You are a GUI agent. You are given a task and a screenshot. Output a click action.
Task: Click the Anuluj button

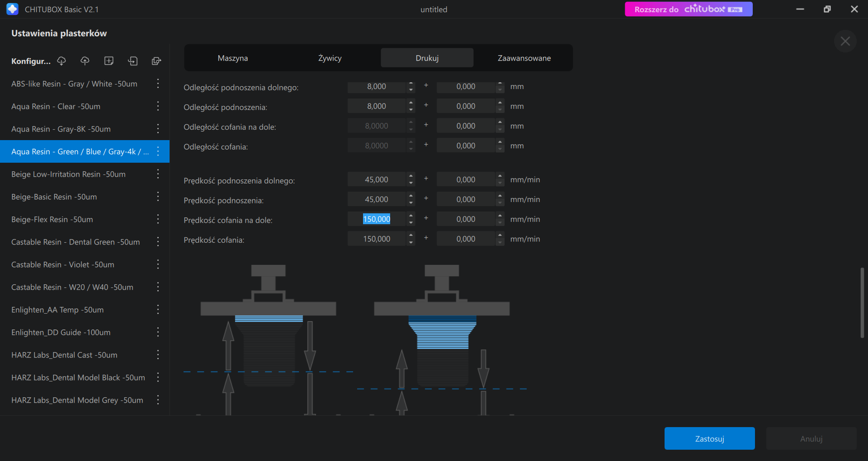point(811,438)
